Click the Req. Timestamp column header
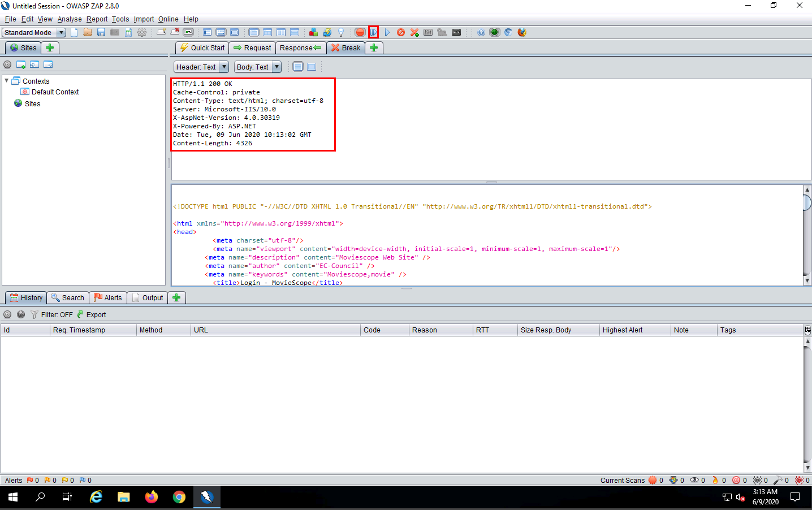812x510 pixels. coord(93,330)
